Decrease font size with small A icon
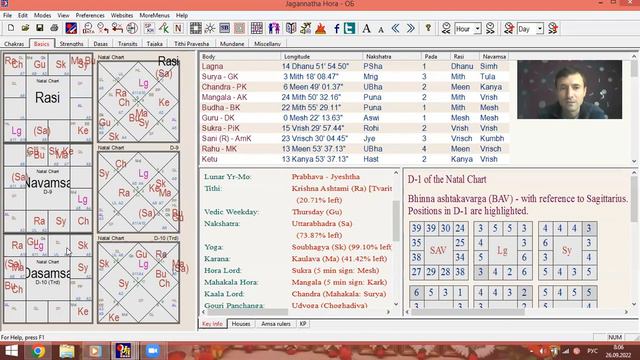Image resolution: width=640 pixels, height=360 pixels. [x=381, y=29]
